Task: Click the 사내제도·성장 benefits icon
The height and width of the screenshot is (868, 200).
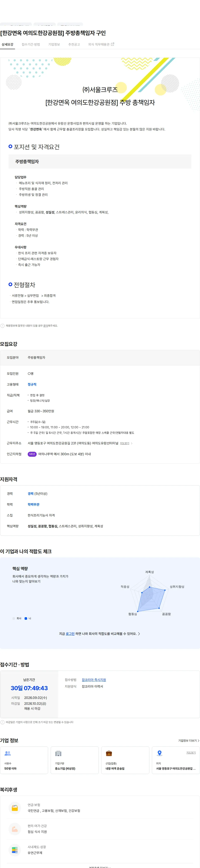Action: (x=15, y=850)
